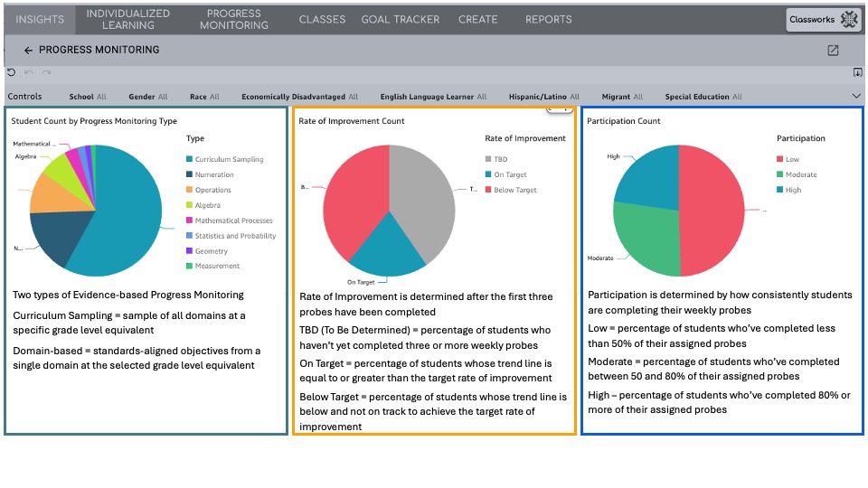Toggle Low participation legend swatch
Image resolution: width=868 pixels, height=488 pixels.
780,159
